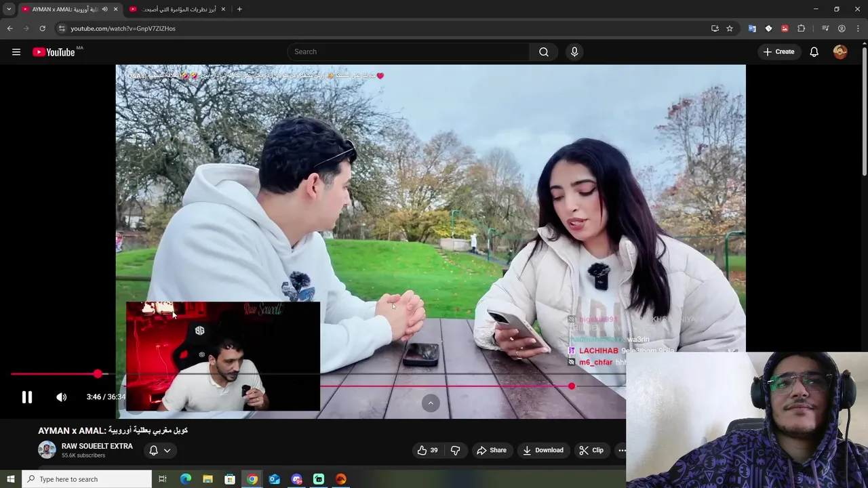This screenshot has height=488, width=868.
Task: Click the address bar URL
Action: click(x=123, y=28)
